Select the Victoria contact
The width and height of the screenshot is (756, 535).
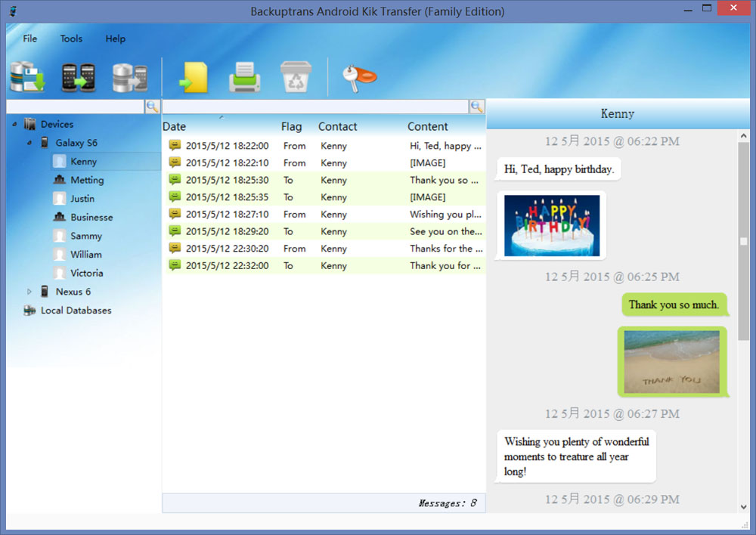87,273
